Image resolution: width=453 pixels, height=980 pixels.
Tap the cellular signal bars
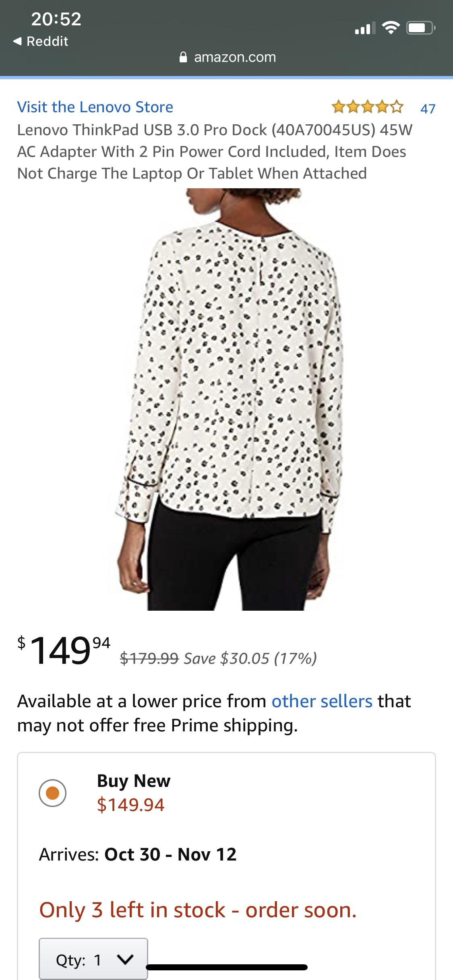pyautogui.click(x=365, y=28)
